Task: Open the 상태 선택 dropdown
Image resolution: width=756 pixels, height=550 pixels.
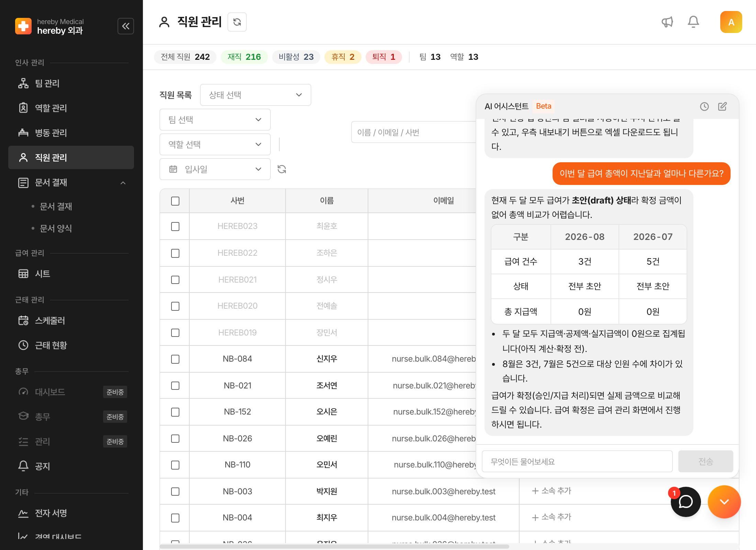Action: 256,95
